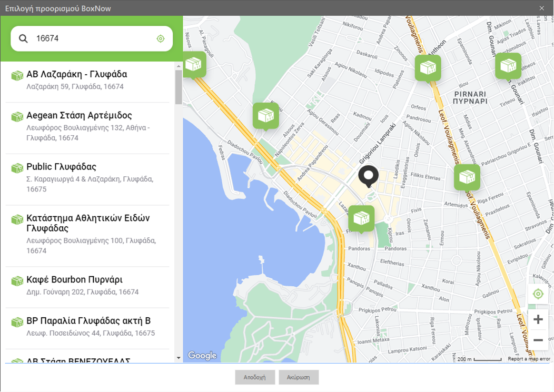This screenshot has width=554, height=392.
Task: Select Aegean Στάση Αρτέμιδος list entry
Action: (87, 126)
